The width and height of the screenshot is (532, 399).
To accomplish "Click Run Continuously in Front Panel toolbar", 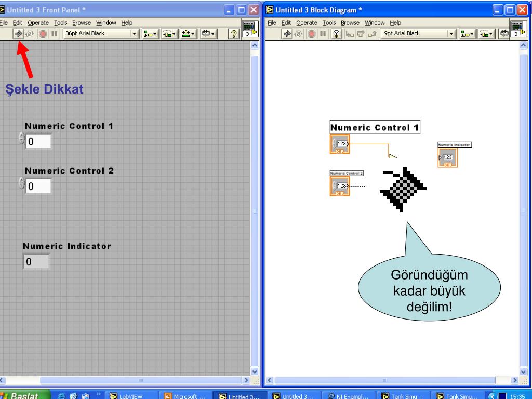I will click(x=30, y=34).
